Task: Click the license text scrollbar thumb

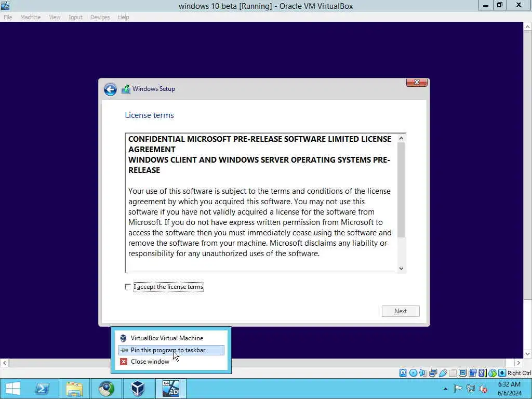Action: (402, 190)
